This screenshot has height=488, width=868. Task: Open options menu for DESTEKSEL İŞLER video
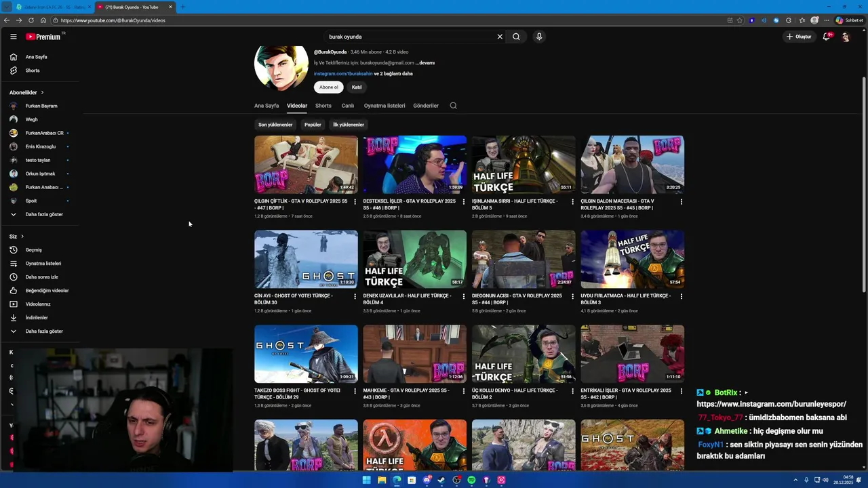[464, 202]
